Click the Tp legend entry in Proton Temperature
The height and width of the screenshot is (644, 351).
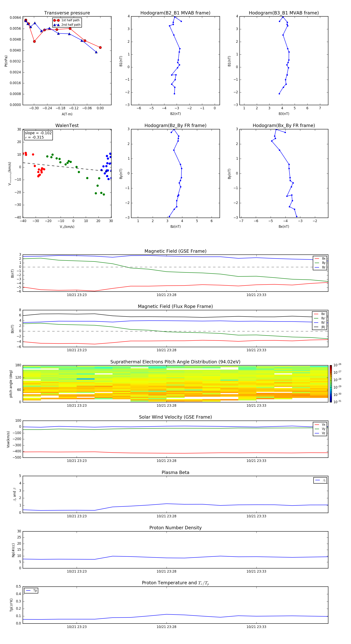[x=31, y=591]
